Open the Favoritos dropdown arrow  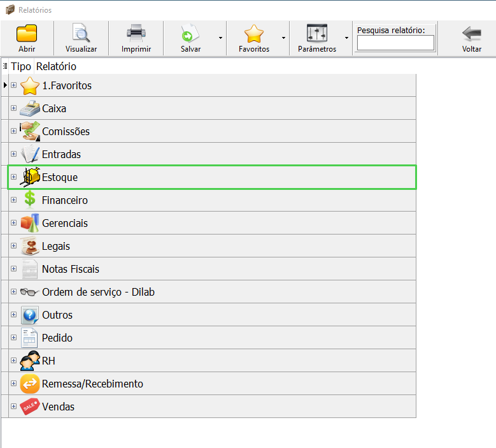pyautogui.click(x=283, y=38)
